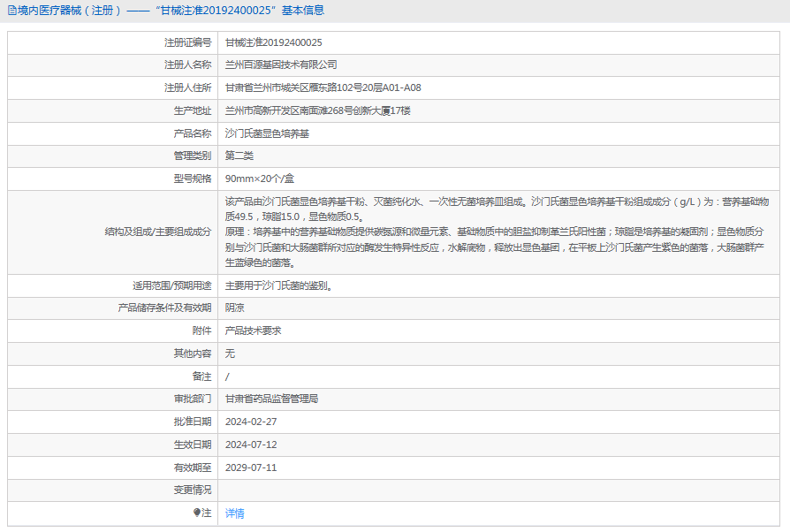Image resolution: width=790 pixels, height=532 pixels.
Task: Select the expiry date 2029-07-11
Action: 251,467
